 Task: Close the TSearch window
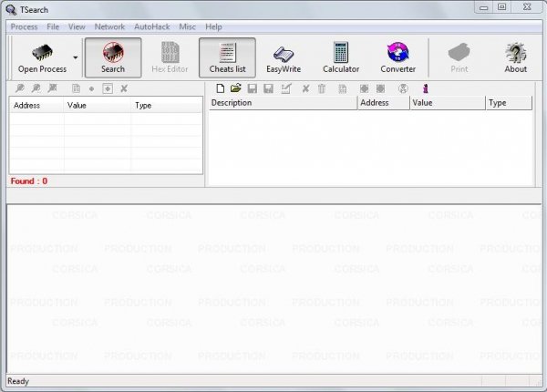click(527, 7)
